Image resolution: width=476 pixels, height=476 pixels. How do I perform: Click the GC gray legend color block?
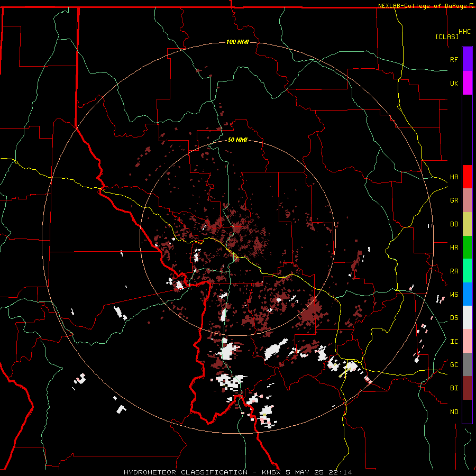tap(467, 364)
